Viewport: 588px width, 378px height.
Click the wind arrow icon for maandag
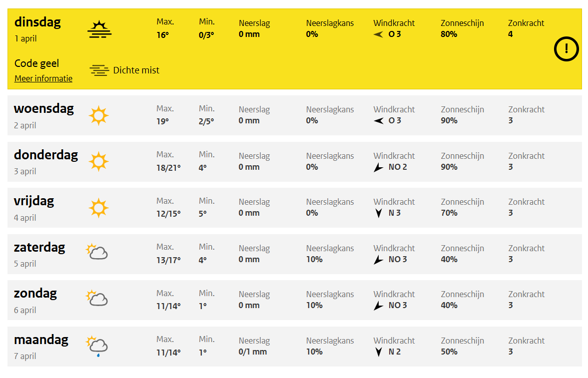coord(379,352)
